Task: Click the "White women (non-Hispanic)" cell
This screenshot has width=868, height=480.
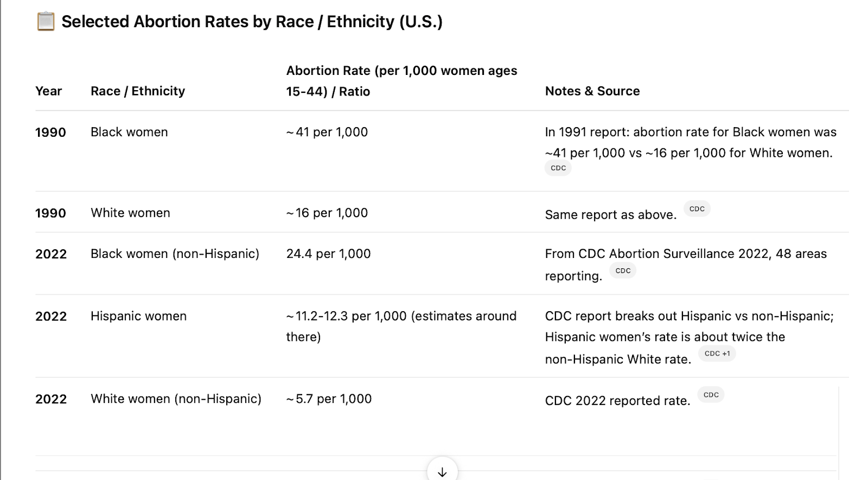Action: [176, 399]
